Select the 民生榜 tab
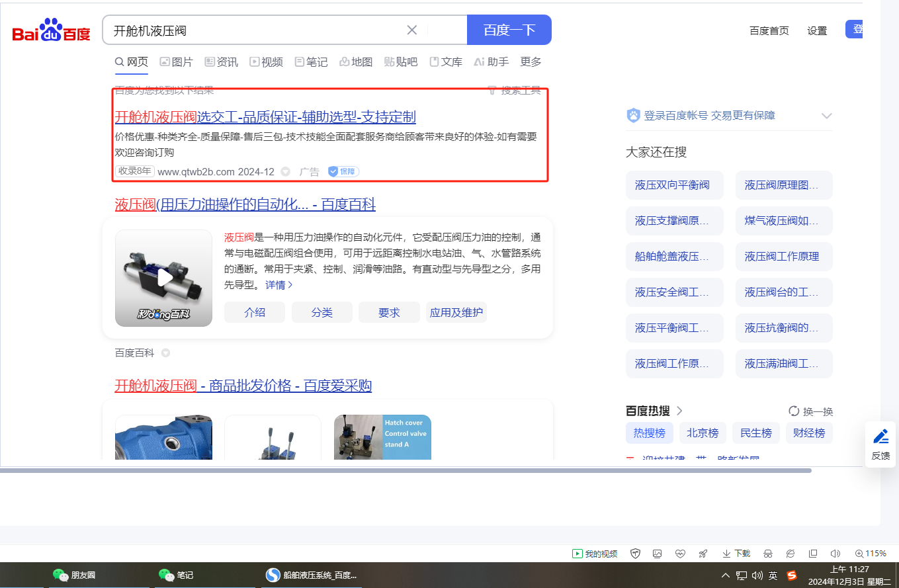Screen dimensions: 899x588 coord(756,433)
